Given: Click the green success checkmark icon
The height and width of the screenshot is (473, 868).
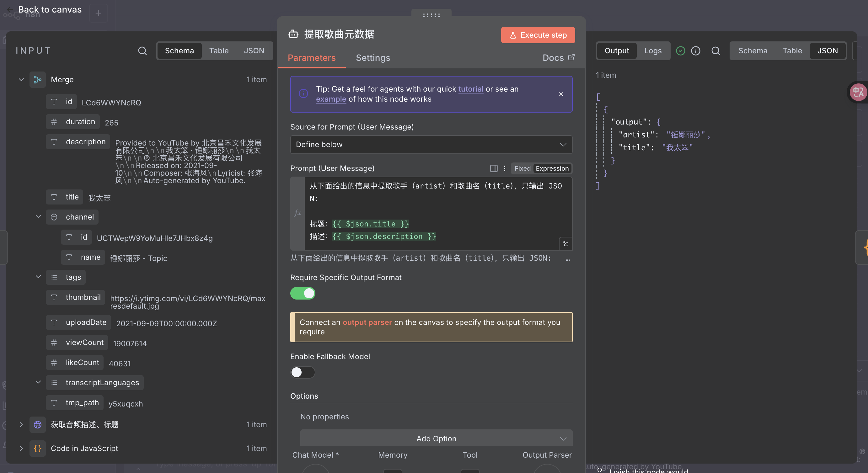Looking at the screenshot, I should tap(680, 51).
